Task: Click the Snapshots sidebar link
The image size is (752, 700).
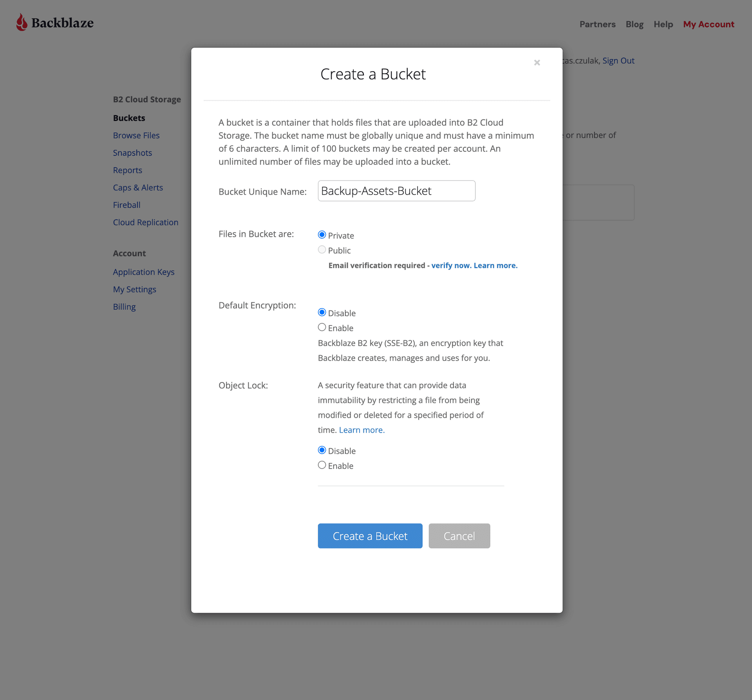Action: click(x=132, y=153)
